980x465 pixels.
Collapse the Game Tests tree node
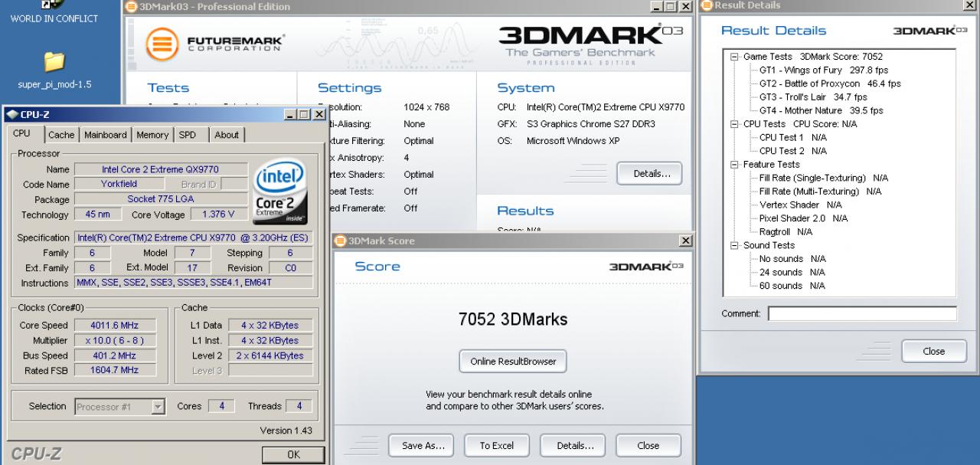[x=735, y=57]
